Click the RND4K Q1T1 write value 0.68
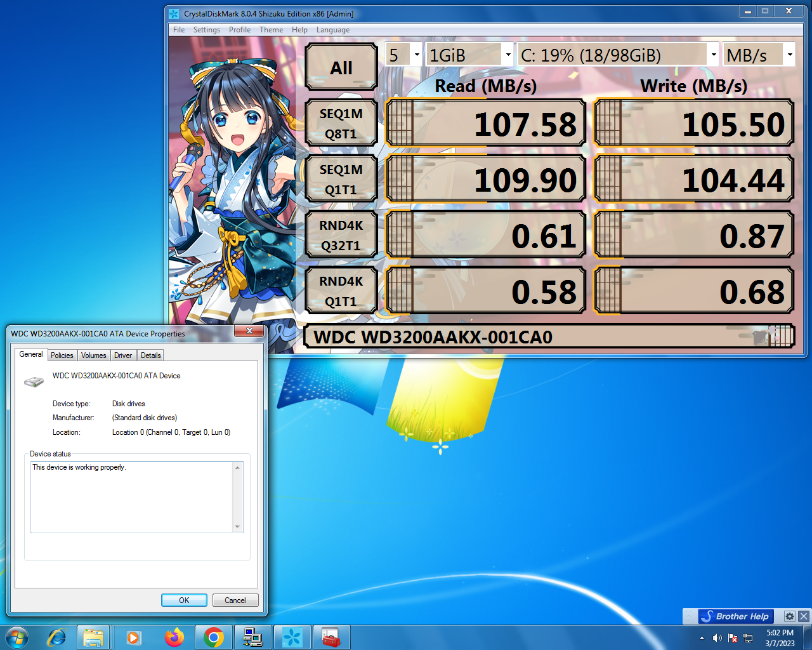The width and height of the screenshot is (812, 650). click(693, 291)
